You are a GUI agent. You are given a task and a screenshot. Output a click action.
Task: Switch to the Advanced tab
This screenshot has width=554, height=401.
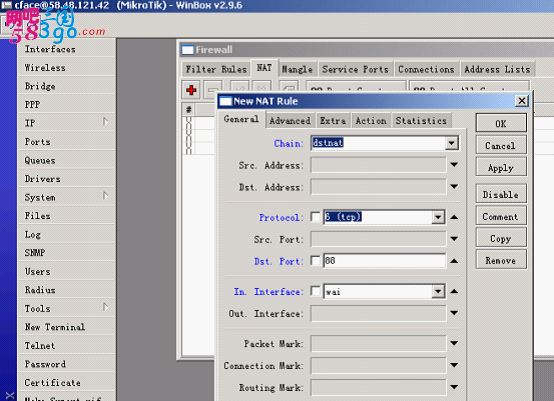tap(290, 121)
